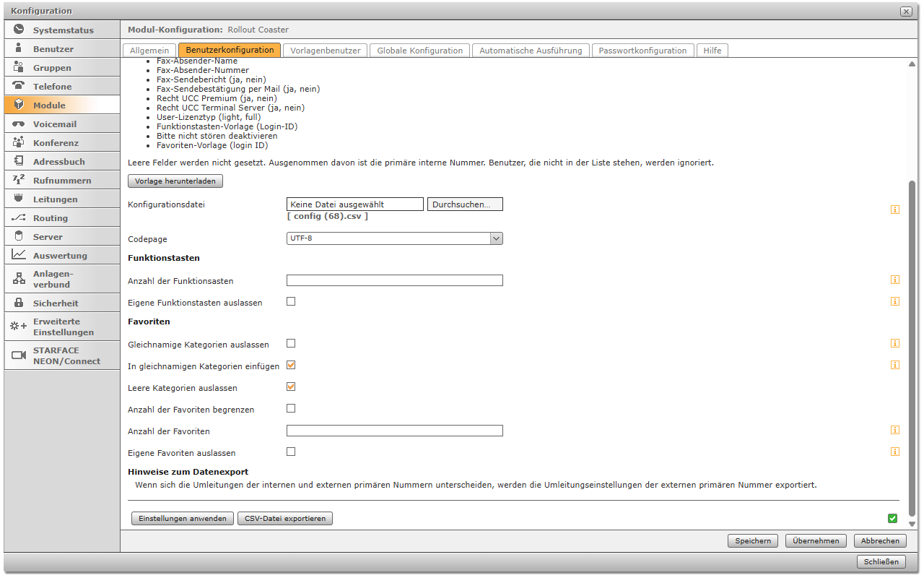924x578 pixels.
Task: Click scrollbar down arrow in content pane
Action: pyautogui.click(x=912, y=524)
